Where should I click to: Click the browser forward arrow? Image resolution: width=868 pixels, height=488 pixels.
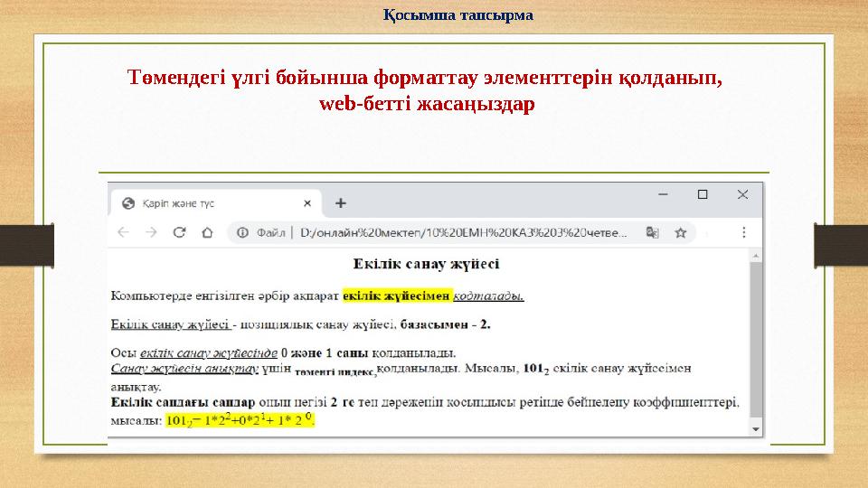[151, 232]
